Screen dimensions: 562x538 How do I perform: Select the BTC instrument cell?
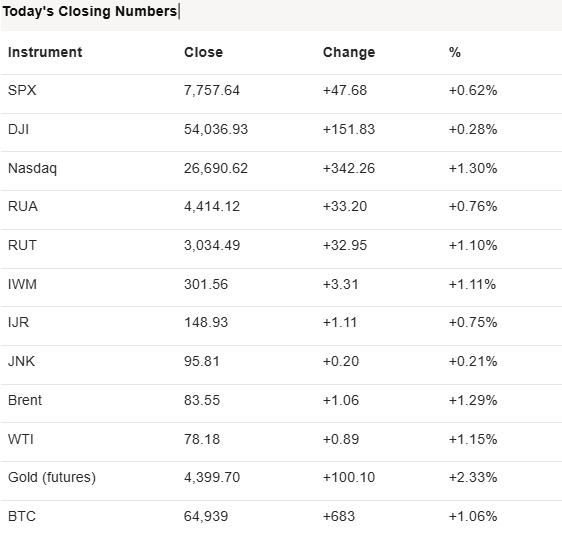coord(22,516)
